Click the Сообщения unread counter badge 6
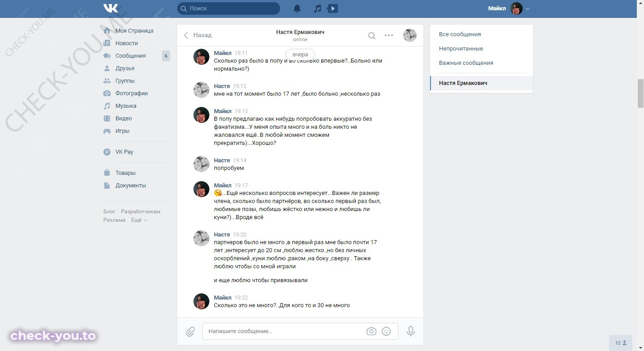This screenshot has height=351, width=644. (x=166, y=56)
